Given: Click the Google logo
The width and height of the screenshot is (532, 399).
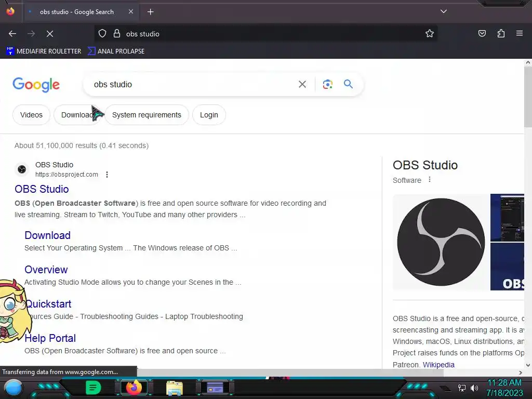Looking at the screenshot, I should click(x=36, y=85).
